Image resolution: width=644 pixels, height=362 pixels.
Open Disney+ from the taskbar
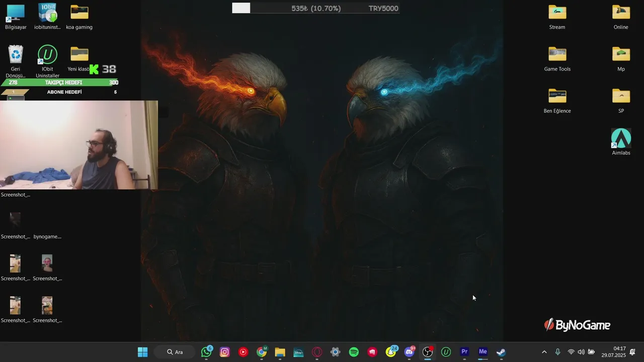point(298,352)
